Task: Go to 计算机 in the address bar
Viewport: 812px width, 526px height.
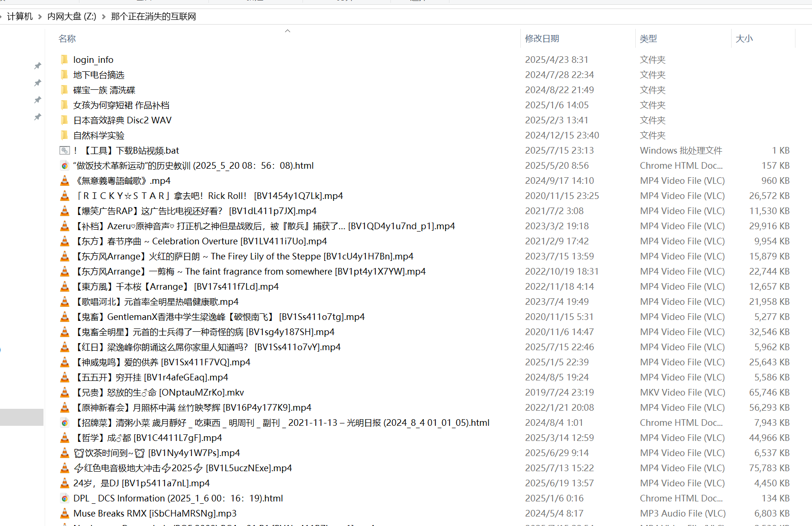Action: click(x=20, y=17)
